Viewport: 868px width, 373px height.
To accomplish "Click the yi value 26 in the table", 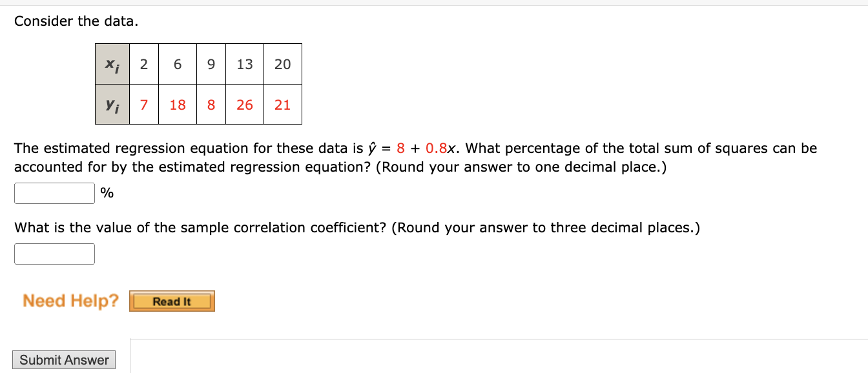I will tap(244, 105).
